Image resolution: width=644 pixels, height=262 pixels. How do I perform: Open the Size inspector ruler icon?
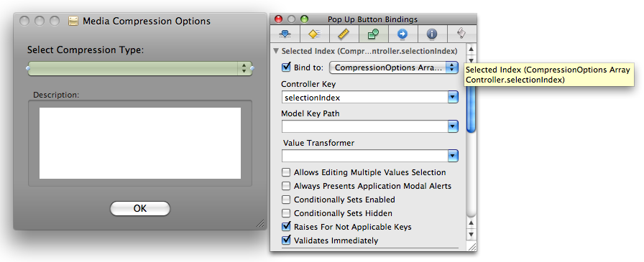click(x=344, y=34)
